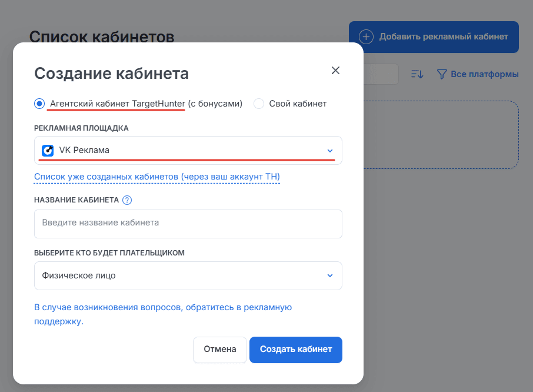Select the Свой кабинет radio option
This screenshot has height=392, width=533.
(x=259, y=104)
